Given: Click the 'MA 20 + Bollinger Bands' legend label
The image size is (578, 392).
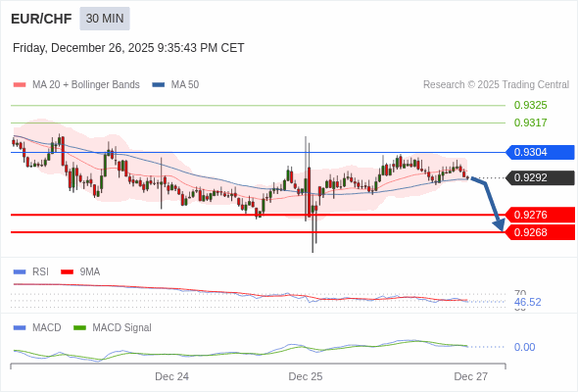Looking at the screenshot, I should 86,85.
